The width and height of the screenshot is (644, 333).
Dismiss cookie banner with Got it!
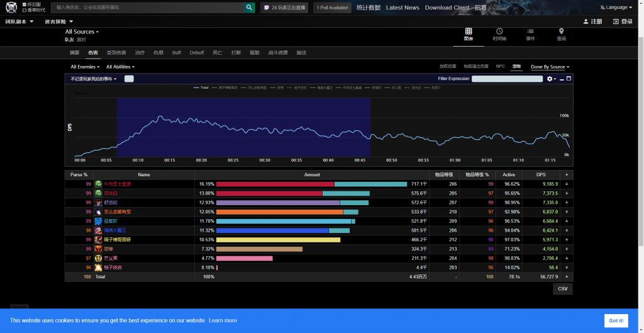616,320
